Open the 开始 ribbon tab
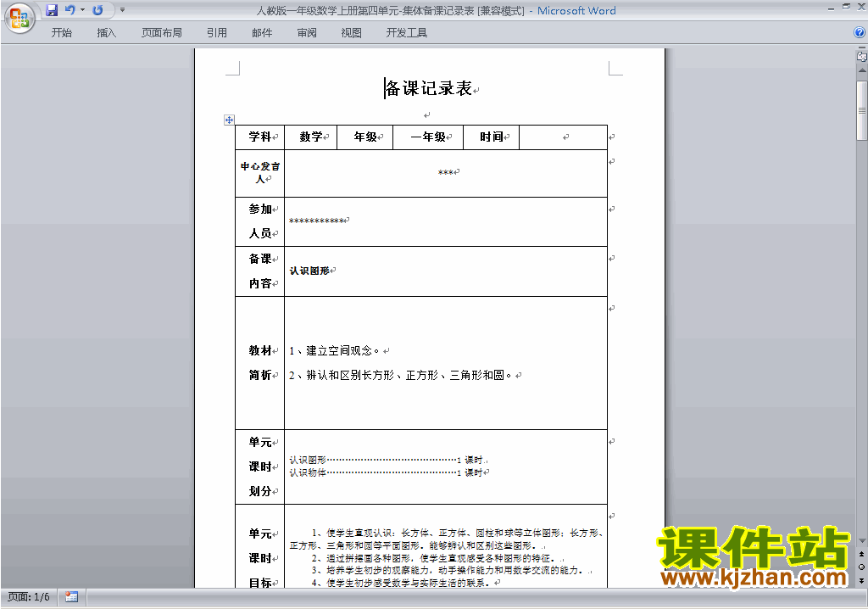 click(x=61, y=33)
